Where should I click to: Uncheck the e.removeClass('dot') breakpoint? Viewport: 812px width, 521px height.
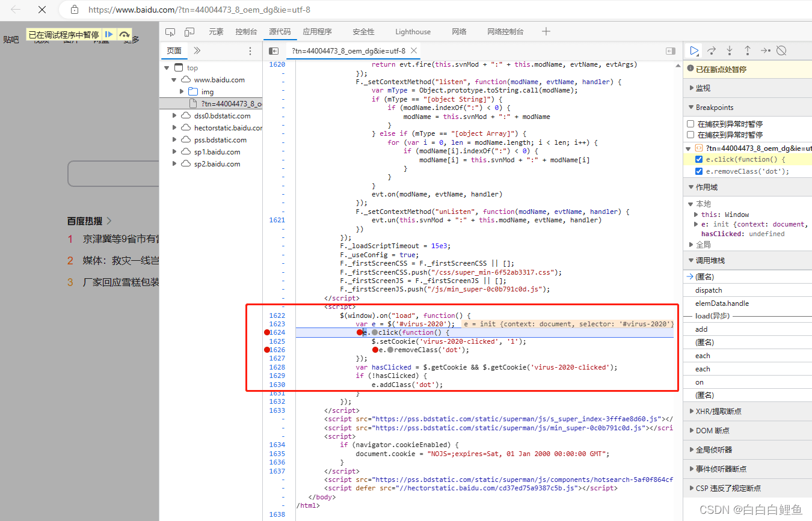(x=699, y=171)
